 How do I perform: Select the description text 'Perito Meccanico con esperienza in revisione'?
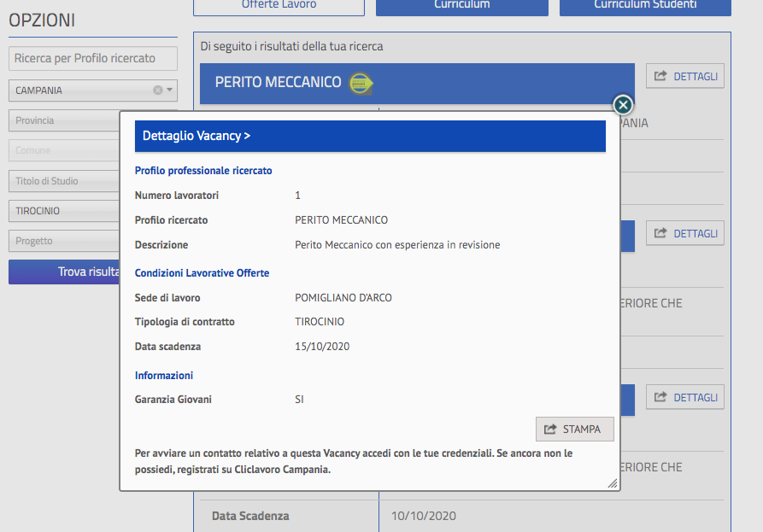397,245
